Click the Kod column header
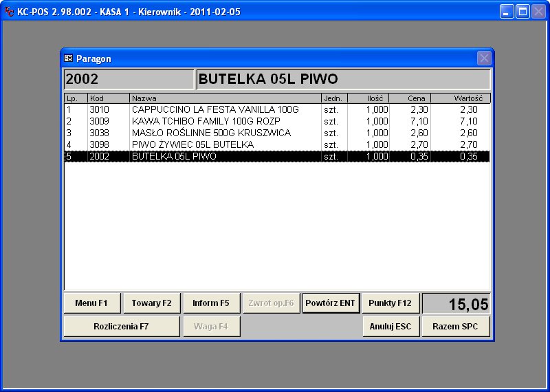The height and width of the screenshot is (392, 550). [109, 98]
